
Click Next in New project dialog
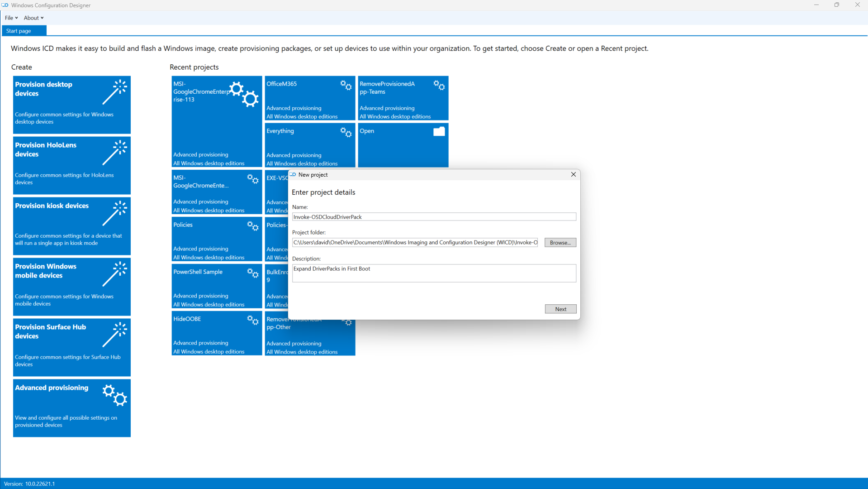click(560, 309)
